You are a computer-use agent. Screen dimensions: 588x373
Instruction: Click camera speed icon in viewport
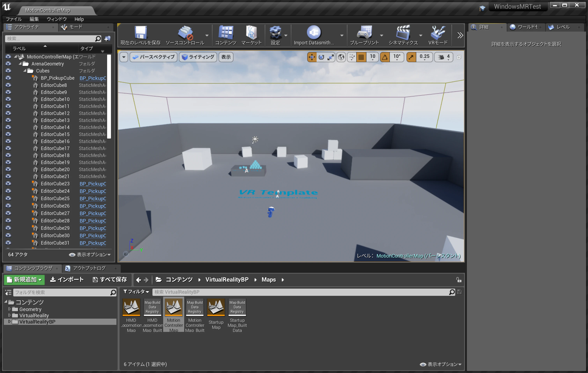coord(441,57)
